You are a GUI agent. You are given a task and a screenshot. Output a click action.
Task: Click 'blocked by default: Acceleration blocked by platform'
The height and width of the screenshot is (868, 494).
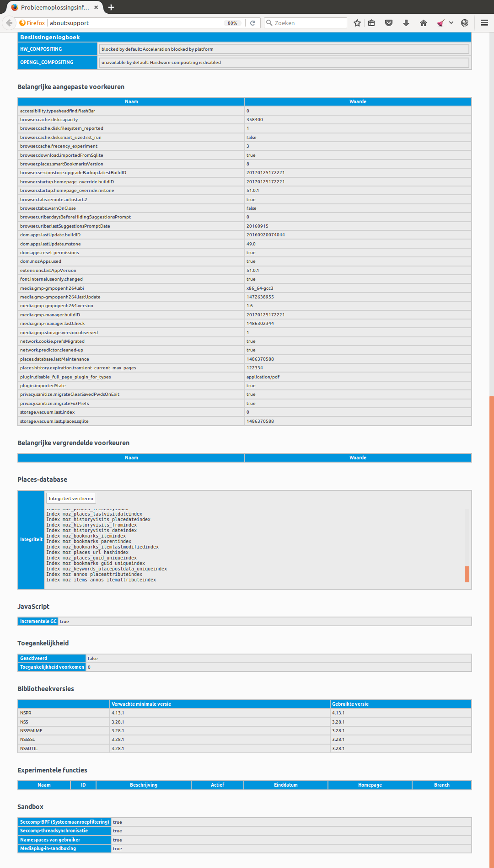click(x=157, y=49)
